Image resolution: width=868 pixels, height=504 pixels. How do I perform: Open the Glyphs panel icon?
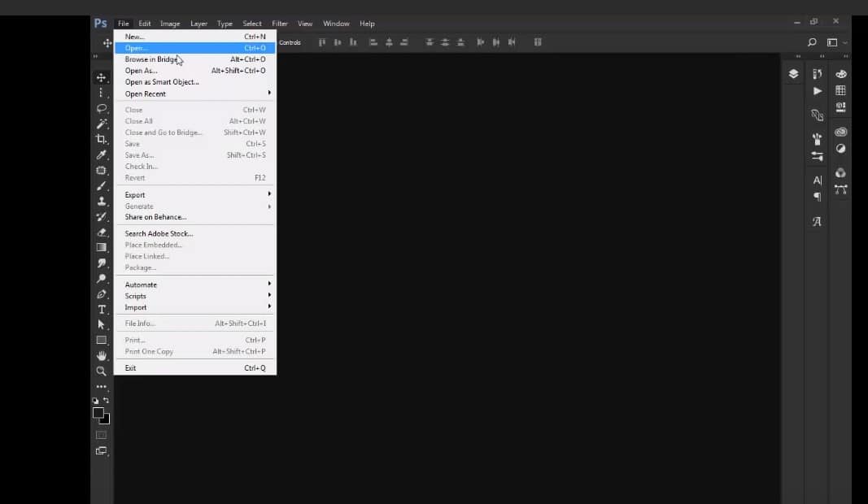click(817, 222)
